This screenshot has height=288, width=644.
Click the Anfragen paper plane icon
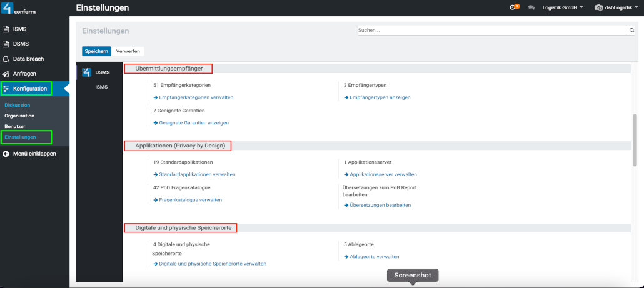[x=6, y=74]
